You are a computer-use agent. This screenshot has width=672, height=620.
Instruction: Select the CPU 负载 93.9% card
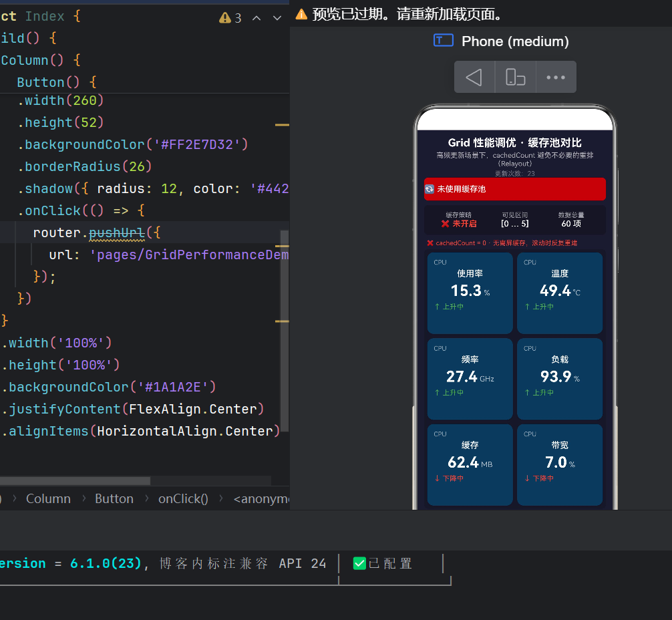point(560,379)
